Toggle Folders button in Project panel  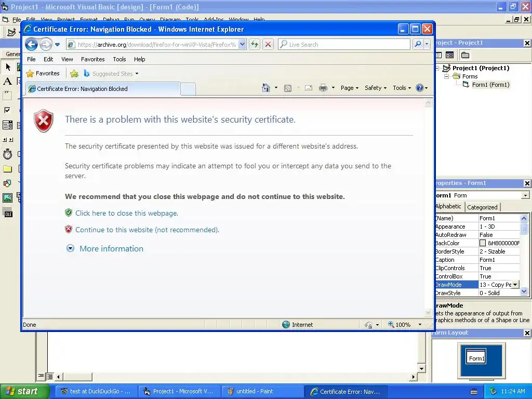click(x=465, y=55)
